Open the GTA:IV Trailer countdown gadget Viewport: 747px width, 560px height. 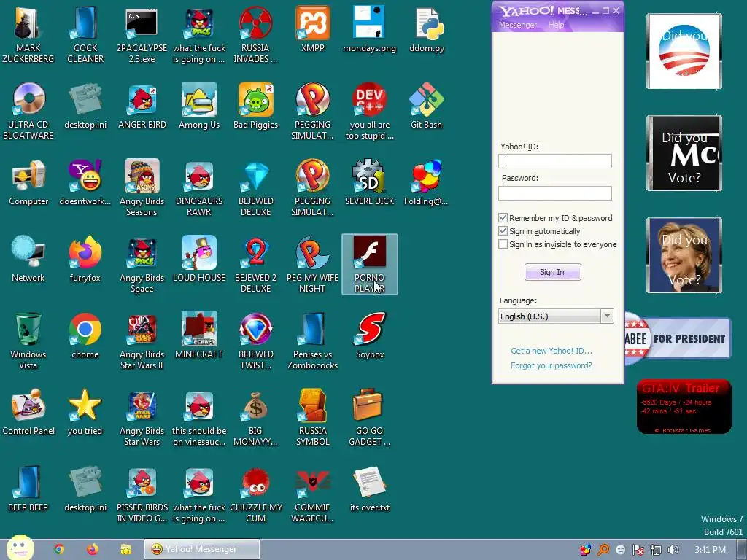tap(684, 407)
